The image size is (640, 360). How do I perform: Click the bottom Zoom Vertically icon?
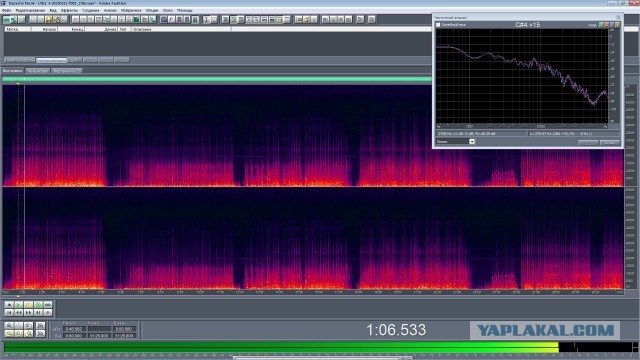pos(40,333)
